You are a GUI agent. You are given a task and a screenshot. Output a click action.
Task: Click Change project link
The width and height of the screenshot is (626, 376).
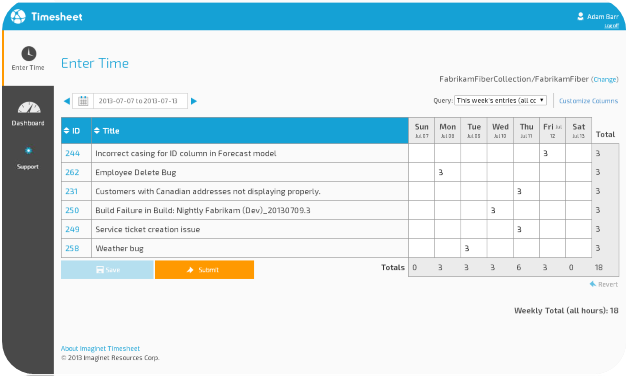click(x=605, y=79)
